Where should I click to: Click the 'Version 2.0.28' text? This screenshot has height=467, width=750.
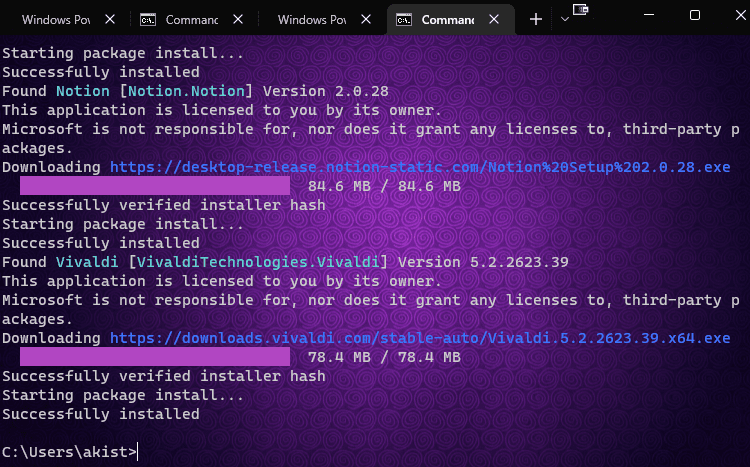coord(326,91)
